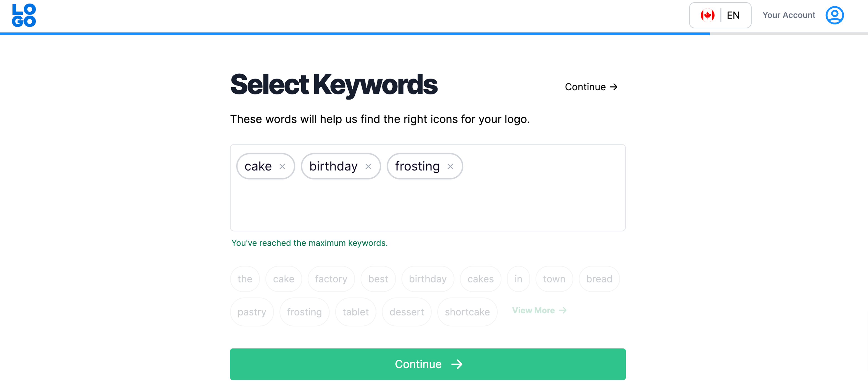Click the LOGO home icon

click(x=24, y=15)
